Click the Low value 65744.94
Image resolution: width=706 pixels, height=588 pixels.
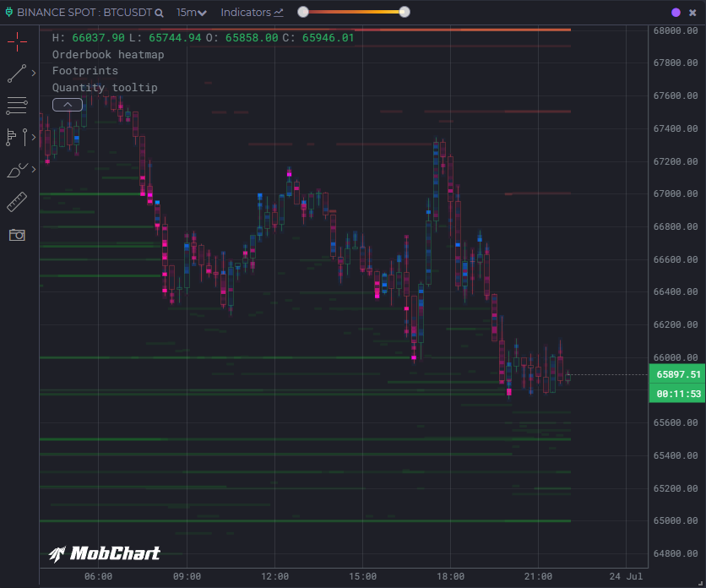coord(175,38)
